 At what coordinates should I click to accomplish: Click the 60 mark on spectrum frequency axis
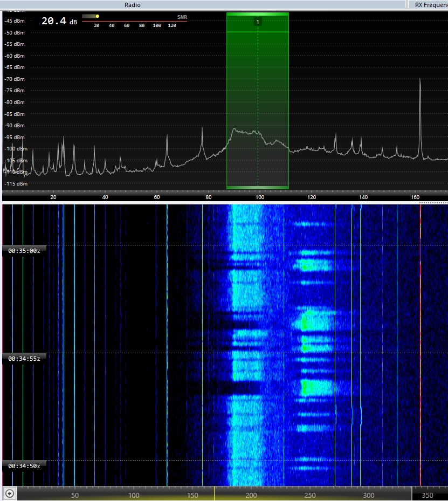[156, 197]
